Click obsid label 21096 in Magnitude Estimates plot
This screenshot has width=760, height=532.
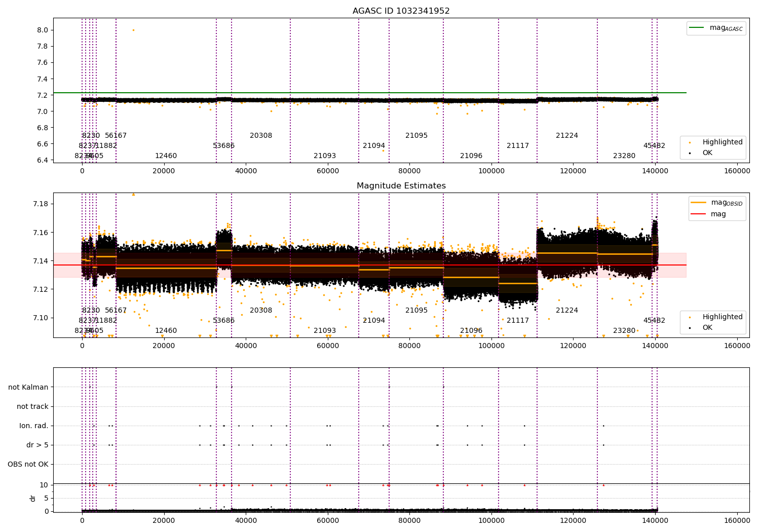point(471,331)
